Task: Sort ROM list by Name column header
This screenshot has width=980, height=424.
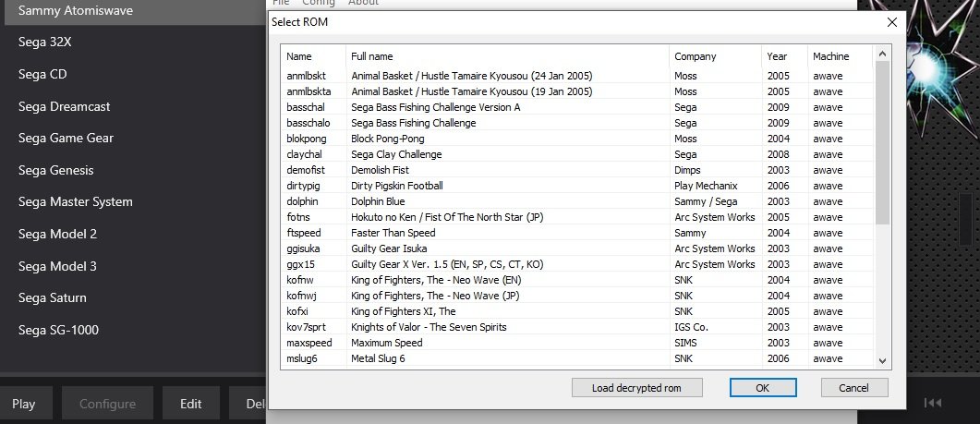Action: (x=313, y=56)
